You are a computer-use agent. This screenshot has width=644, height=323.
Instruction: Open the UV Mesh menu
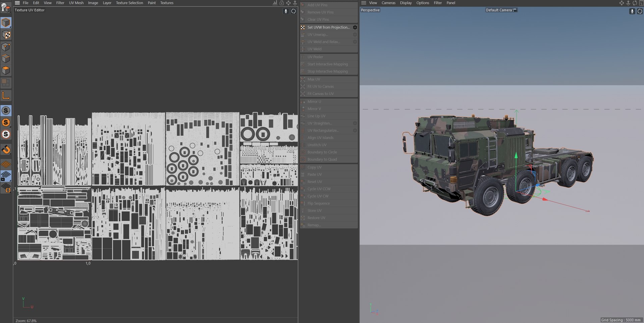(76, 3)
